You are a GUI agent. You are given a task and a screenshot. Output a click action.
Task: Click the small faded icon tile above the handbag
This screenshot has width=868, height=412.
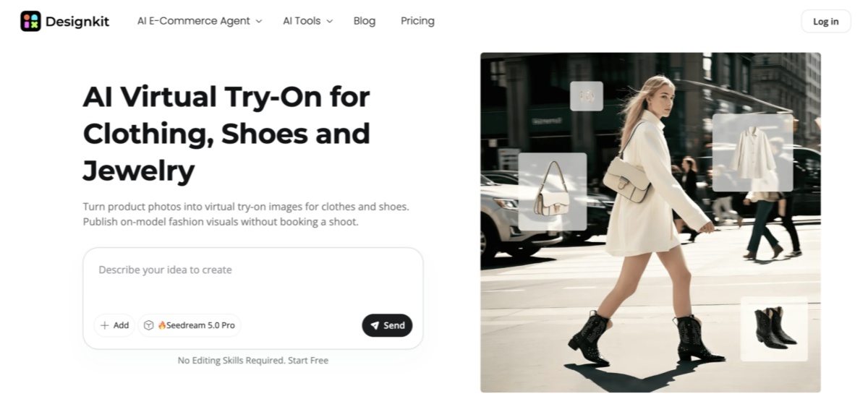pyautogui.click(x=587, y=96)
